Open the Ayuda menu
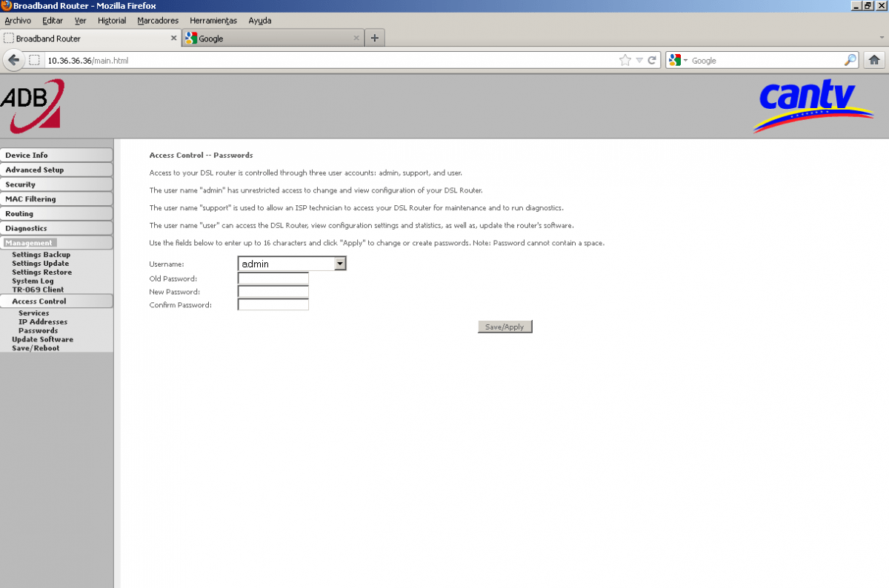This screenshot has width=889, height=588. pyautogui.click(x=260, y=20)
